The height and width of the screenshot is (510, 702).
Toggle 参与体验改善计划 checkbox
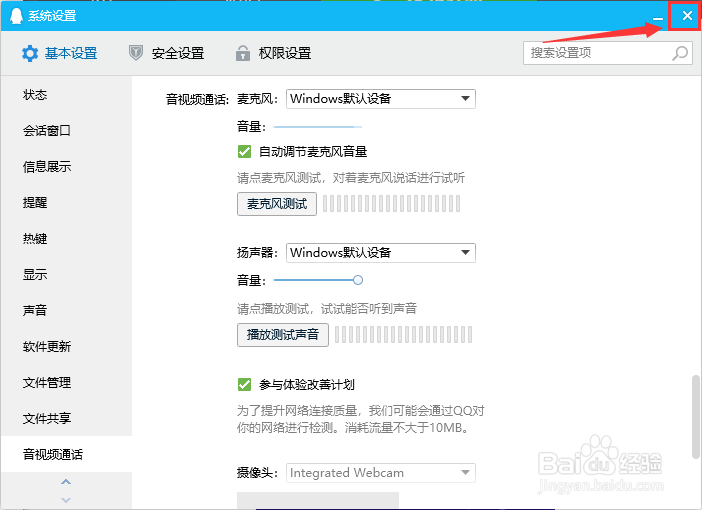click(x=244, y=384)
